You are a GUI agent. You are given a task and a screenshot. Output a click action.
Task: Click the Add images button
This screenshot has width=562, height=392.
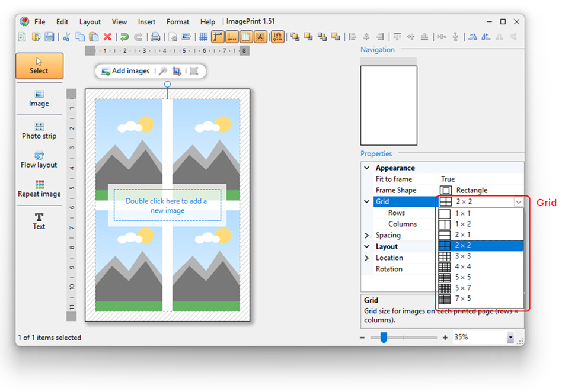point(125,71)
